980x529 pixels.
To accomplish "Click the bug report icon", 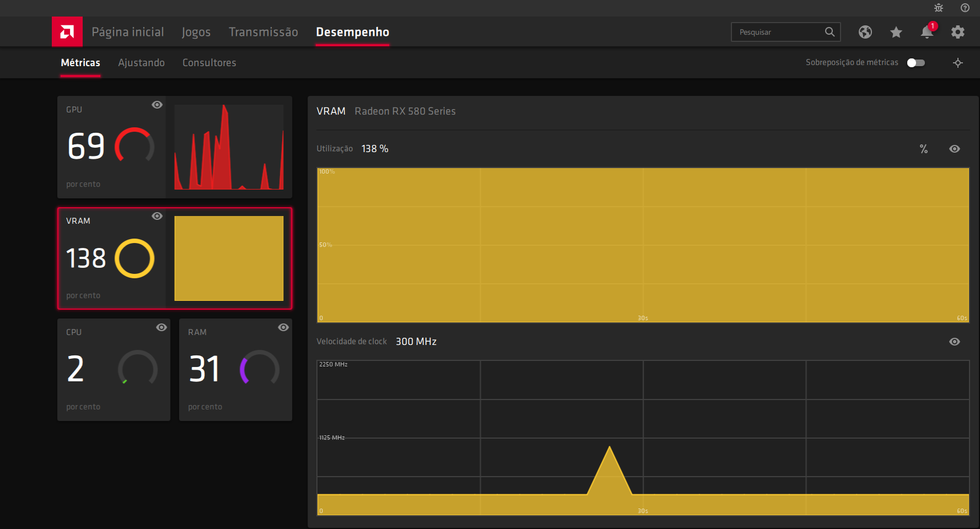I will tap(939, 8).
